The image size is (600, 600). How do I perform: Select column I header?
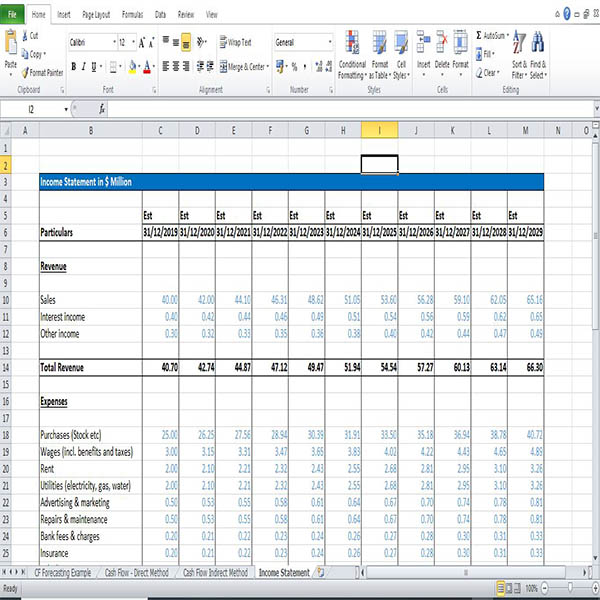[x=379, y=130]
